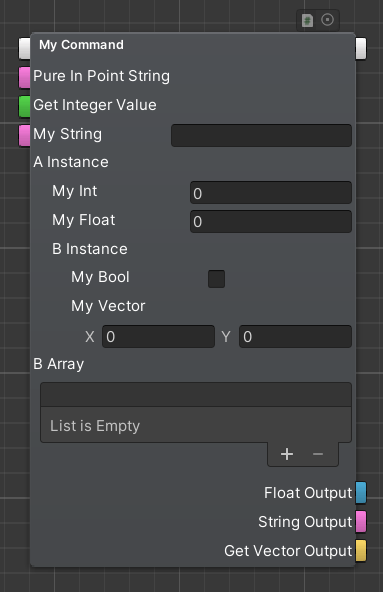Click the pink My String input port
This screenshot has height=592, width=383.
(x=25, y=135)
